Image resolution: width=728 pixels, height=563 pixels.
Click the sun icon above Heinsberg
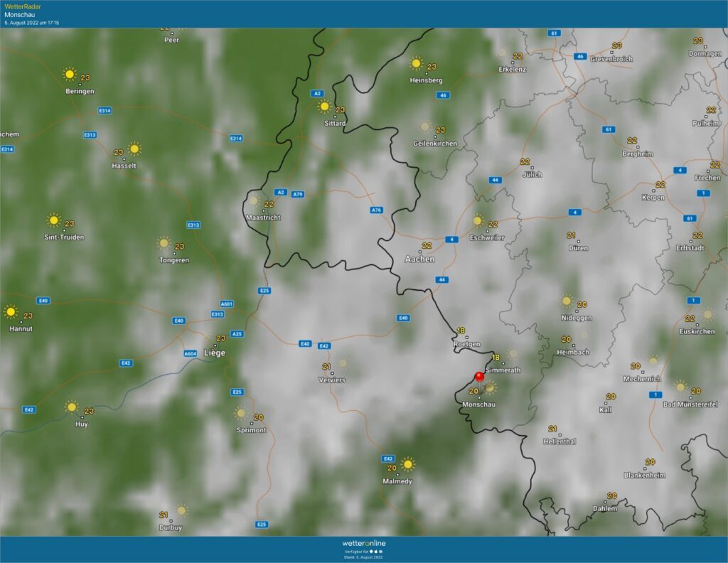point(416,63)
